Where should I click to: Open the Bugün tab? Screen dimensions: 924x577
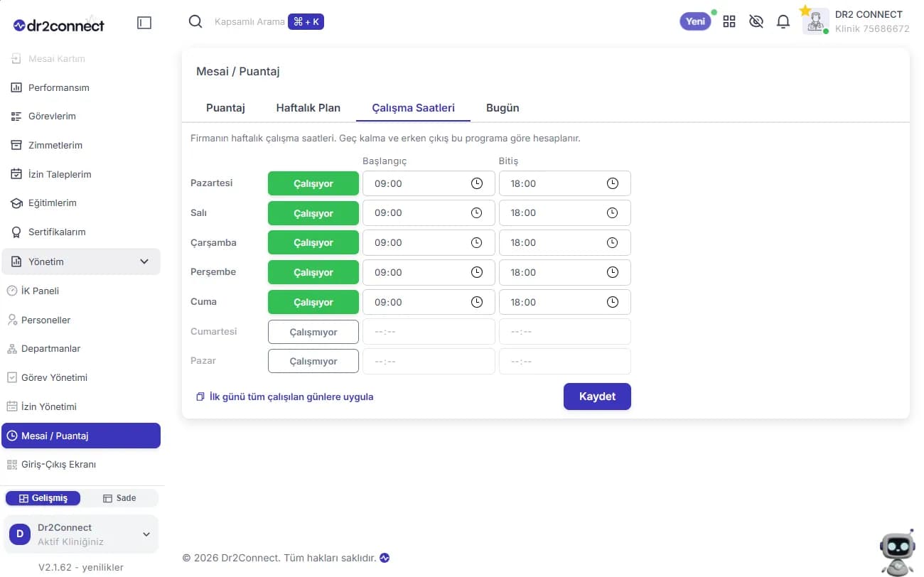(x=503, y=108)
